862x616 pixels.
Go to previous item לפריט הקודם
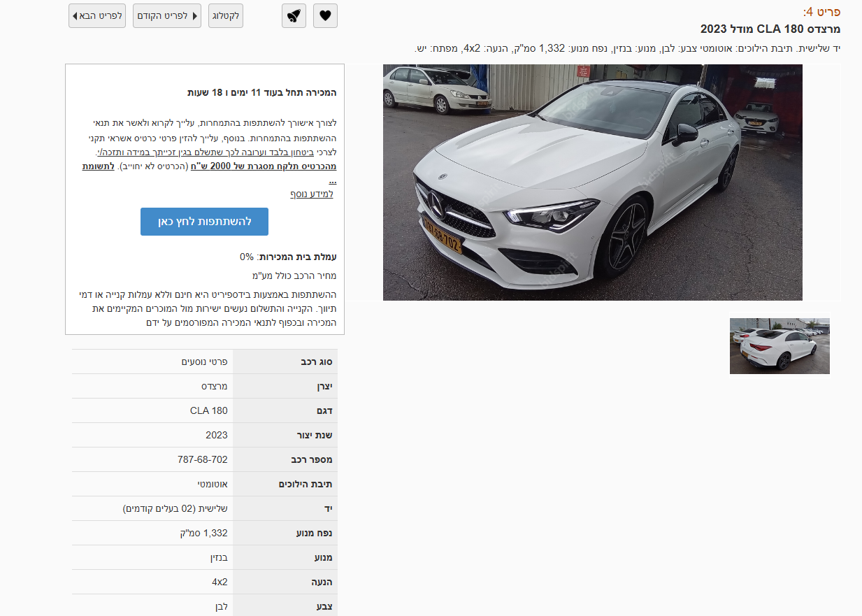pyautogui.click(x=167, y=15)
